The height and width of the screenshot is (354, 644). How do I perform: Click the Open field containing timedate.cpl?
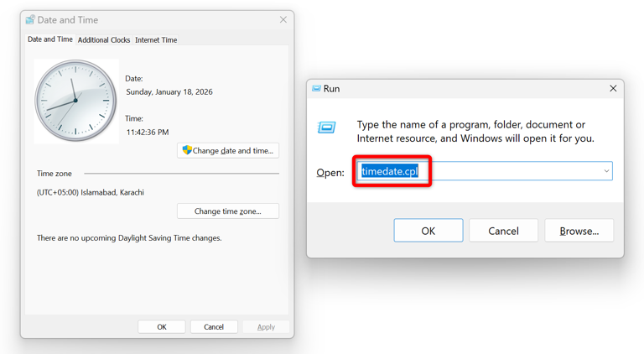(485, 171)
